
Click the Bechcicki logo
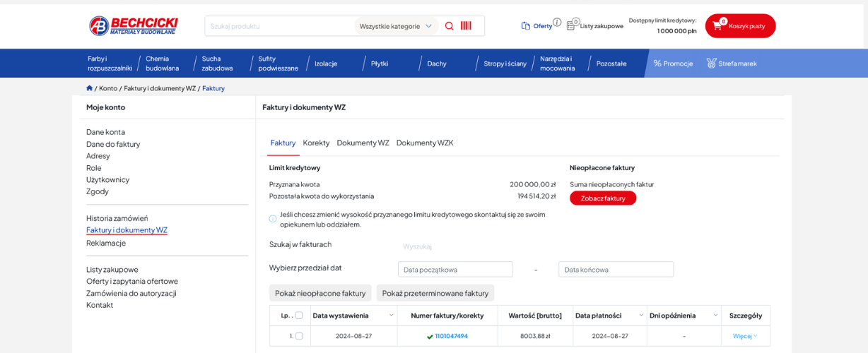134,25
